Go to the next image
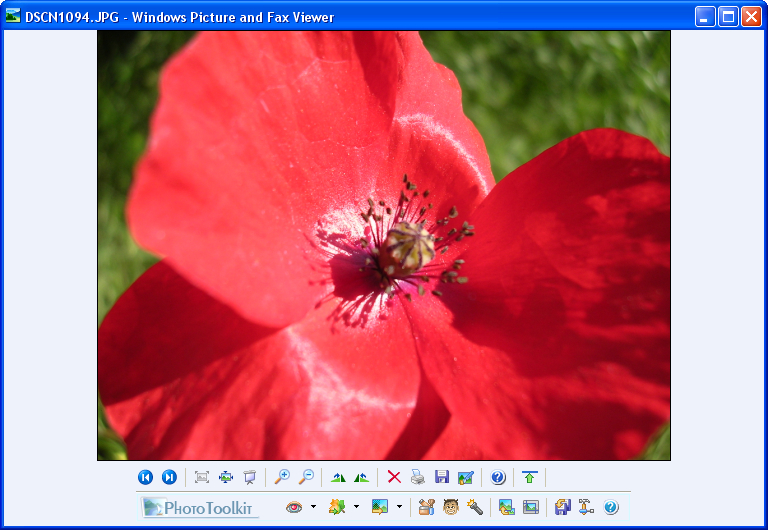This screenshot has height=530, width=768. click(x=169, y=478)
